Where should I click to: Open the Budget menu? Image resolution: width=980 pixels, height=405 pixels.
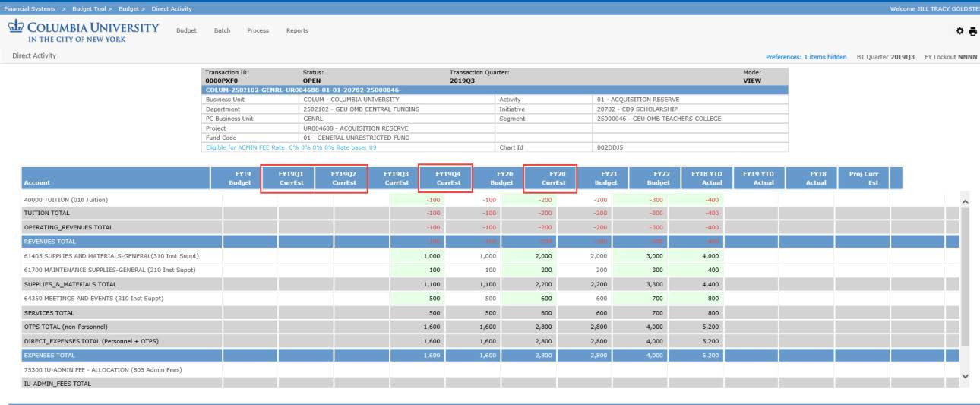coord(186,30)
